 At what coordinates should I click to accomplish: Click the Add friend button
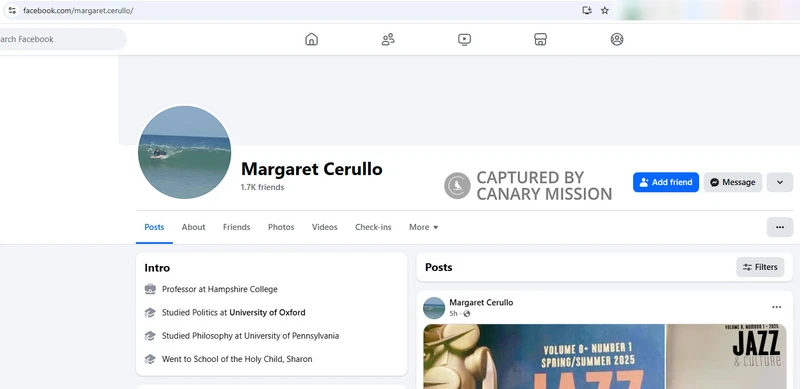coord(666,182)
